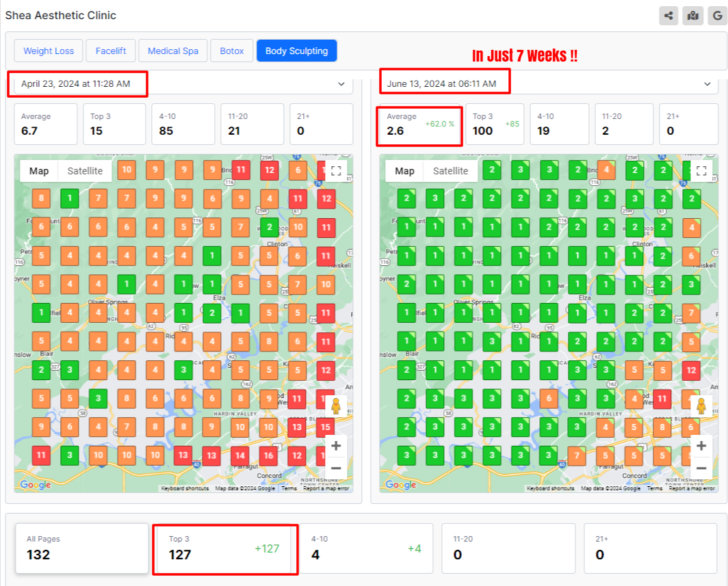Select Street View pegman on left map
Viewport: 728px width, 586px height.
click(336, 406)
